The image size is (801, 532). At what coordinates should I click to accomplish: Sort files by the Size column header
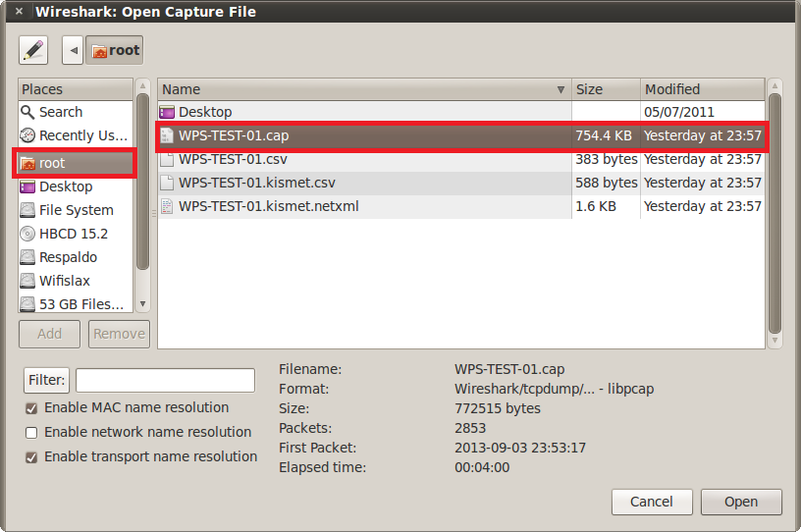(x=606, y=89)
